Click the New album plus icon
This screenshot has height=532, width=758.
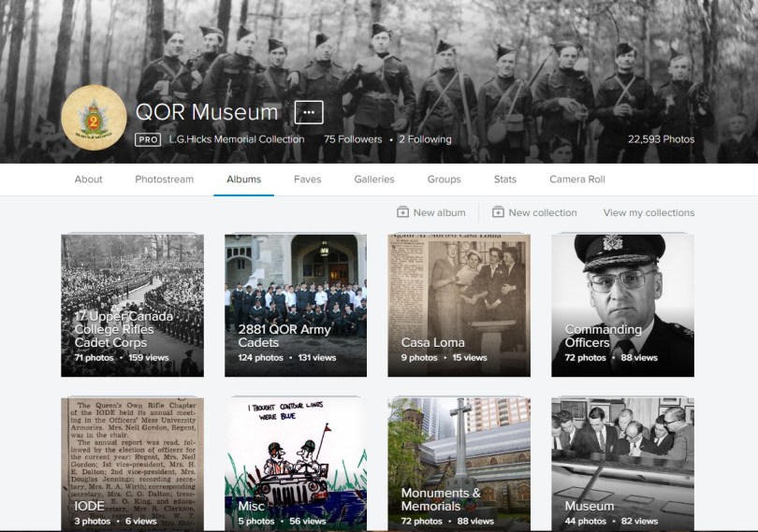click(402, 212)
